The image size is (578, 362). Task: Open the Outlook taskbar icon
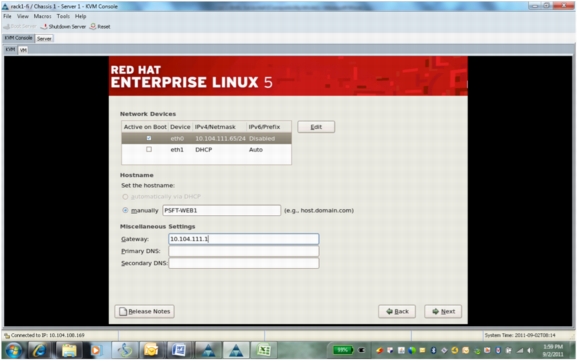[x=151, y=351]
